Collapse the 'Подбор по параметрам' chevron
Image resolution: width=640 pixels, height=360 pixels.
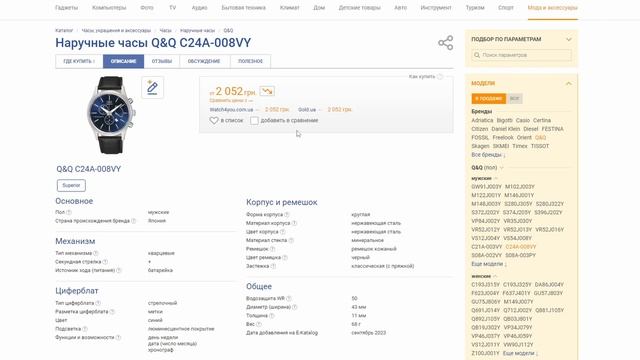click(x=569, y=40)
